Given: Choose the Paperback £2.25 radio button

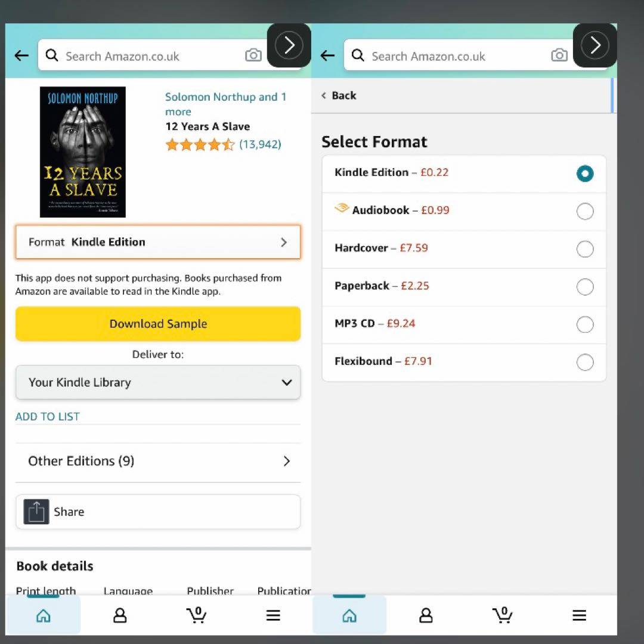Looking at the screenshot, I should coord(585,287).
